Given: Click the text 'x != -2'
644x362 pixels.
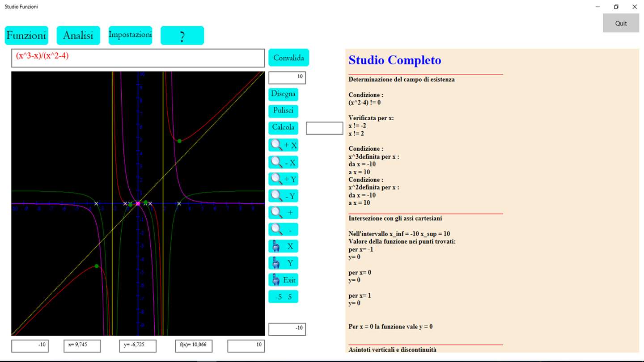Looking at the screenshot, I should pos(357,126).
